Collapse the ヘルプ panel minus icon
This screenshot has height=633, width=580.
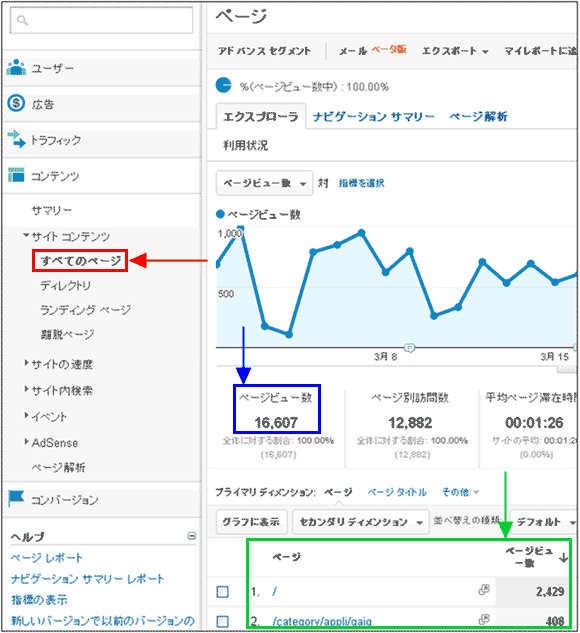click(x=192, y=536)
